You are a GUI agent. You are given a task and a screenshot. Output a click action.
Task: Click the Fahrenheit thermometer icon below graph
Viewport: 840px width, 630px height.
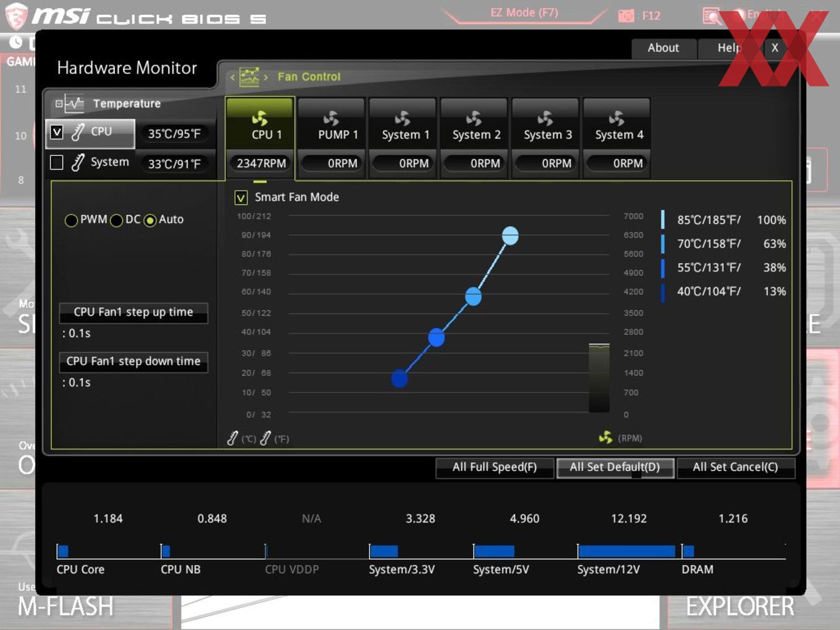[266, 439]
